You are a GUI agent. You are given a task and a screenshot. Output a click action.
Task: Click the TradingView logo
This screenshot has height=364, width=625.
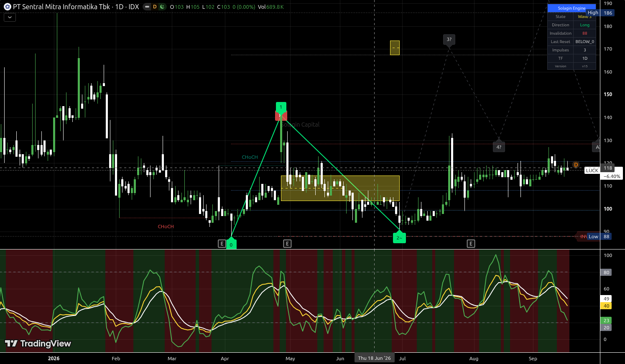tap(38, 344)
